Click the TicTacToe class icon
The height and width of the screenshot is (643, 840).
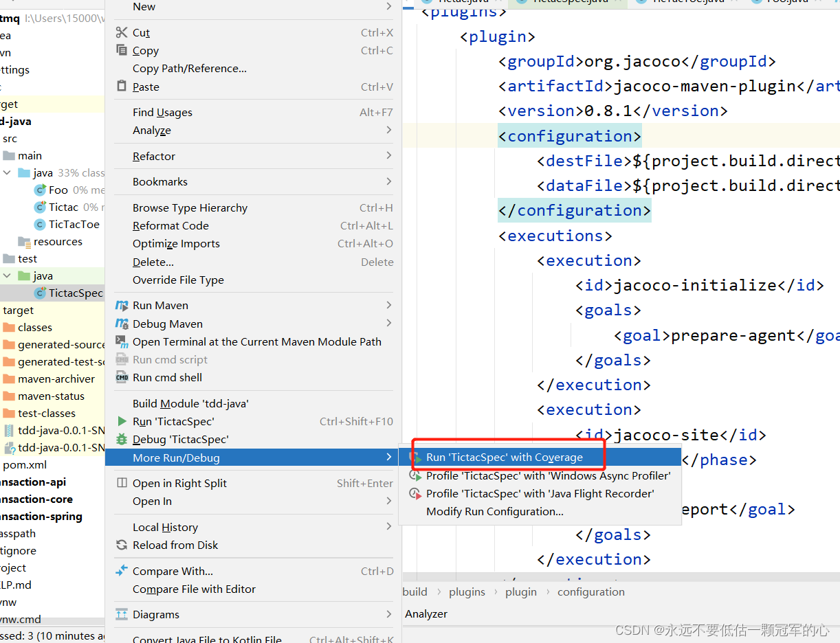click(40, 224)
